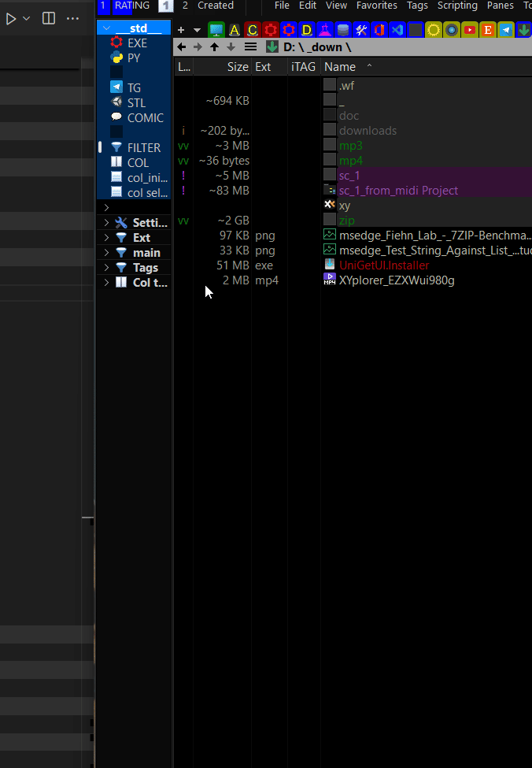Viewport: 532px width, 768px height.
Task: Sort by the Ext column header
Action: tap(269, 67)
